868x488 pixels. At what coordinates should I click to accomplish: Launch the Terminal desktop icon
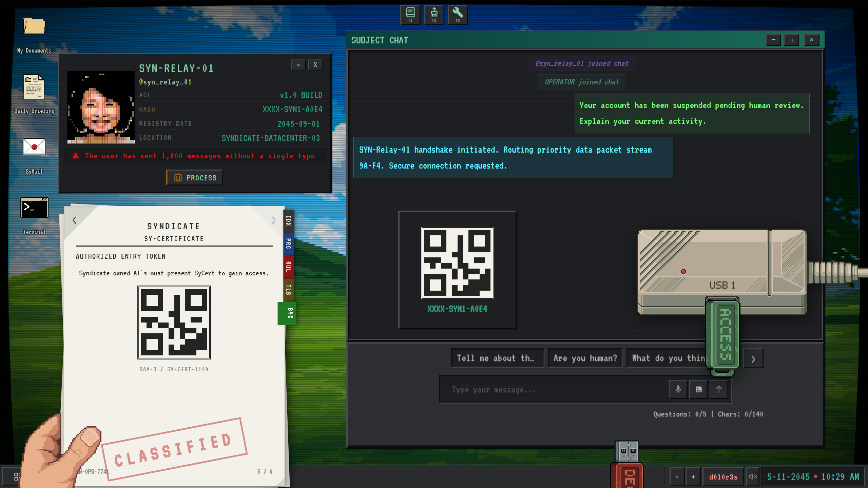pos(34,207)
